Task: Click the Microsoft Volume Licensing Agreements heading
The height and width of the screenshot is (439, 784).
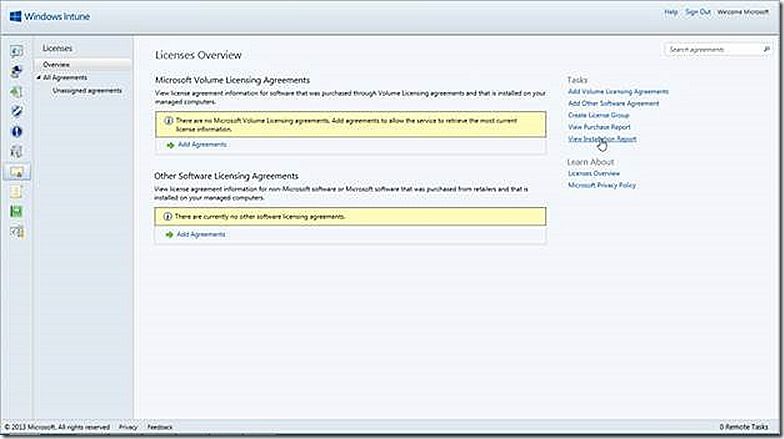Action: click(x=232, y=80)
